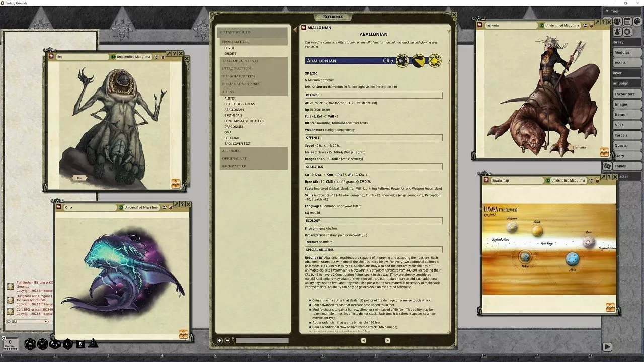Open the Brethedan page in index
This screenshot has width=644, height=362.
[x=233, y=115]
